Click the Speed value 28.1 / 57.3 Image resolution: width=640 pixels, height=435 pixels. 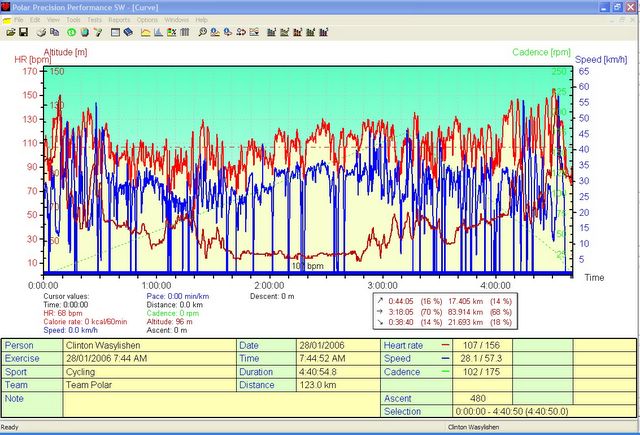pos(482,359)
